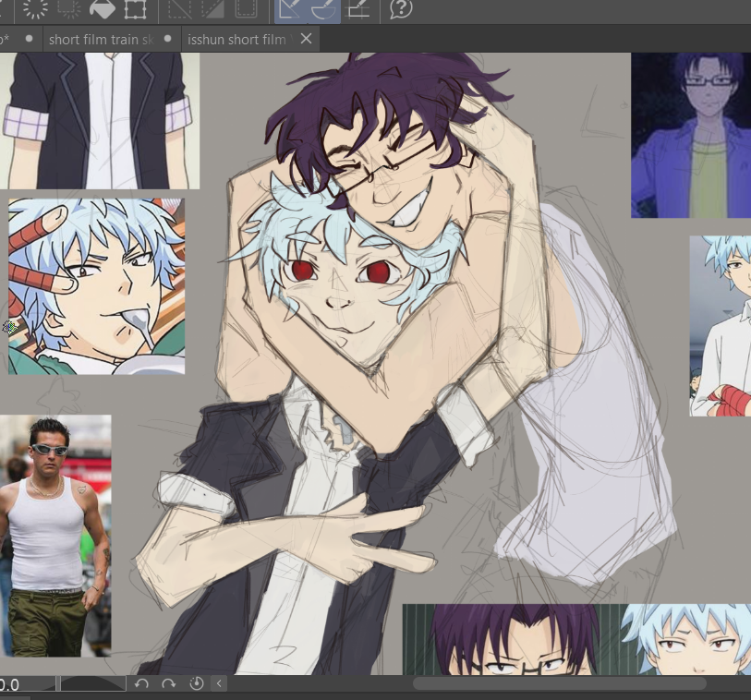The height and width of the screenshot is (700, 751).
Task: Select the Fill bucket icon
Action: [102, 8]
